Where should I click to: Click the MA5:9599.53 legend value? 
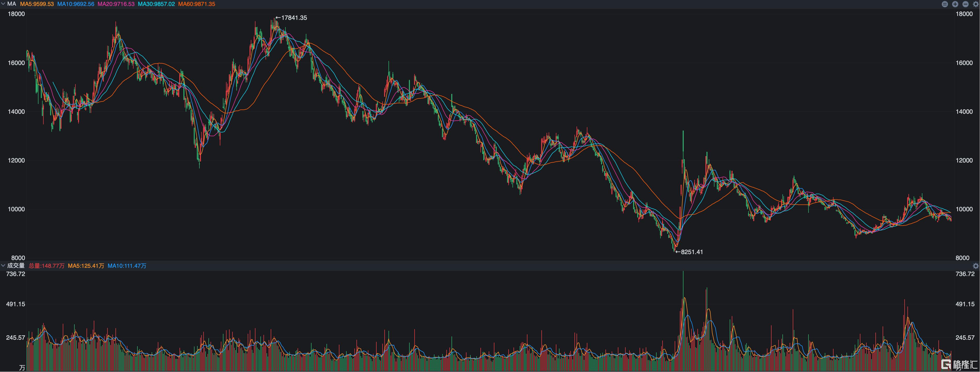click(37, 4)
